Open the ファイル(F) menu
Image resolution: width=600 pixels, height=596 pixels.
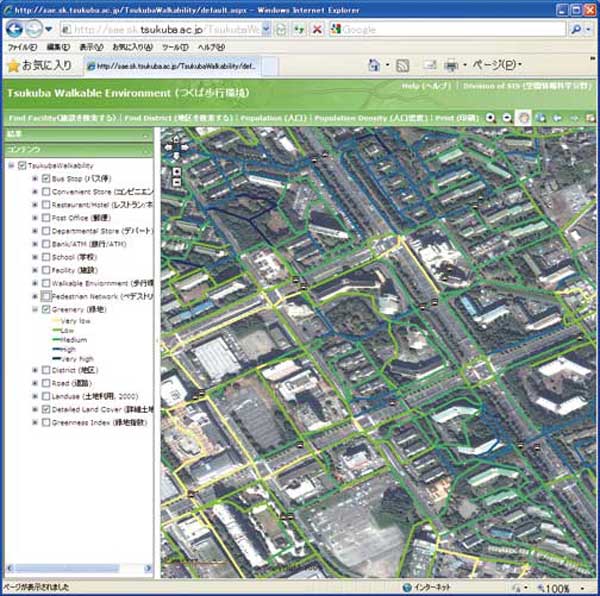tap(22, 47)
